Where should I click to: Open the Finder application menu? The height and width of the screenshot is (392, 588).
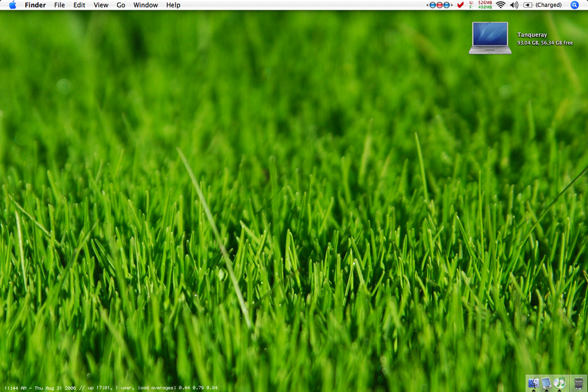click(35, 5)
